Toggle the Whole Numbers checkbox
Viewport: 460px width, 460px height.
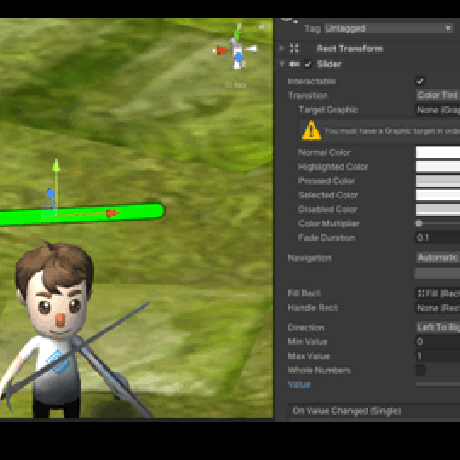(421, 370)
